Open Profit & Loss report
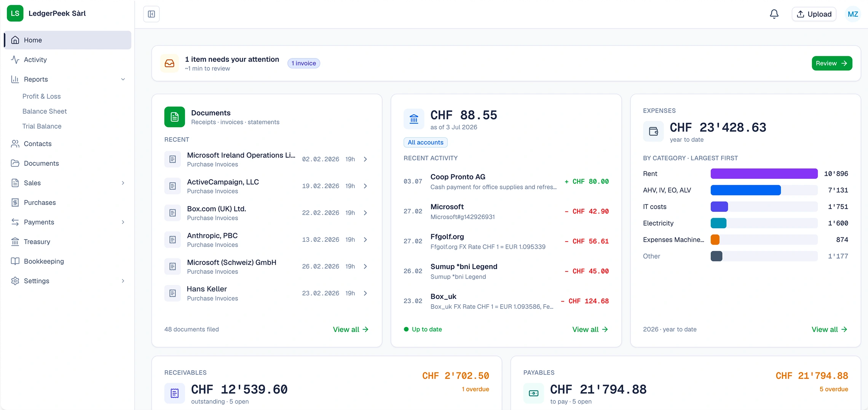 41,96
